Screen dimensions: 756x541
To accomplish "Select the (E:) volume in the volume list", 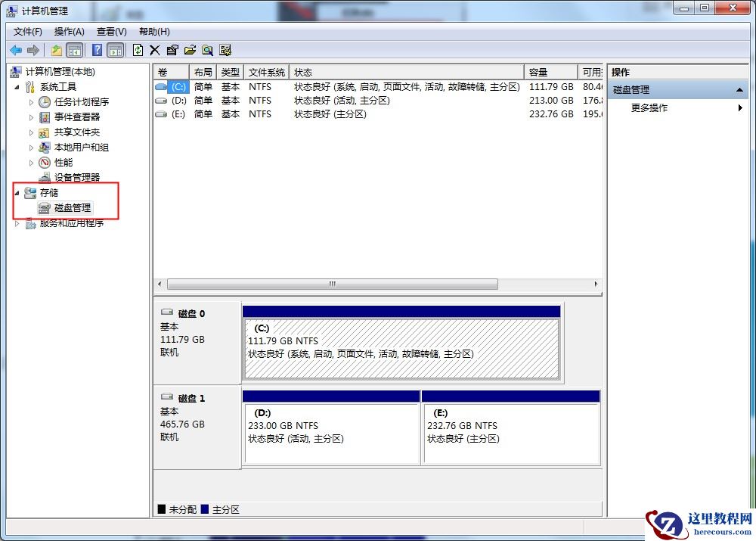I will click(x=180, y=113).
